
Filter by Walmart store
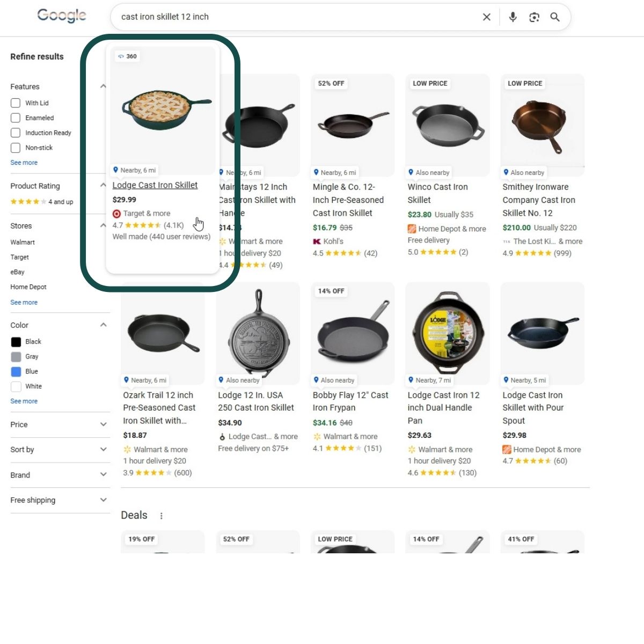(23, 243)
